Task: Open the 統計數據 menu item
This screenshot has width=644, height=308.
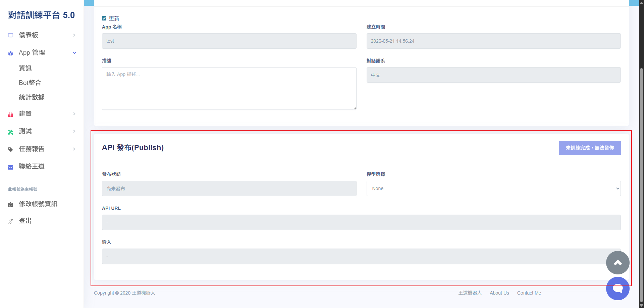Action: [x=32, y=97]
